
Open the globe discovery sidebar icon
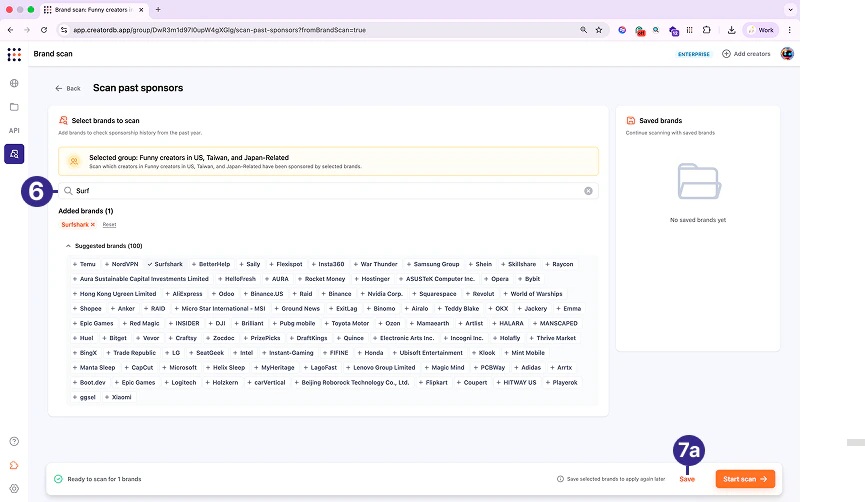14,83
